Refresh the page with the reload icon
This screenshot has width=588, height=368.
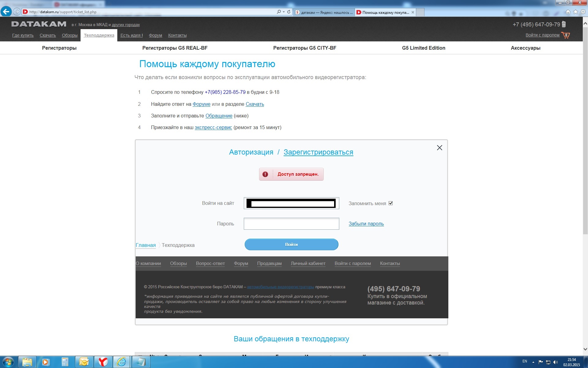(x=289, y=12)
